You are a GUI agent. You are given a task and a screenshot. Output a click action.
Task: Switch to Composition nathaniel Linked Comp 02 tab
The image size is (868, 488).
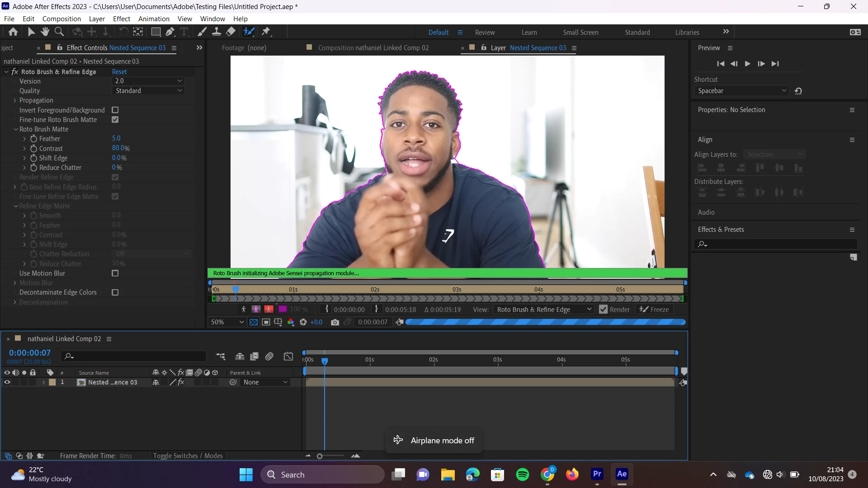coord(373,48)
